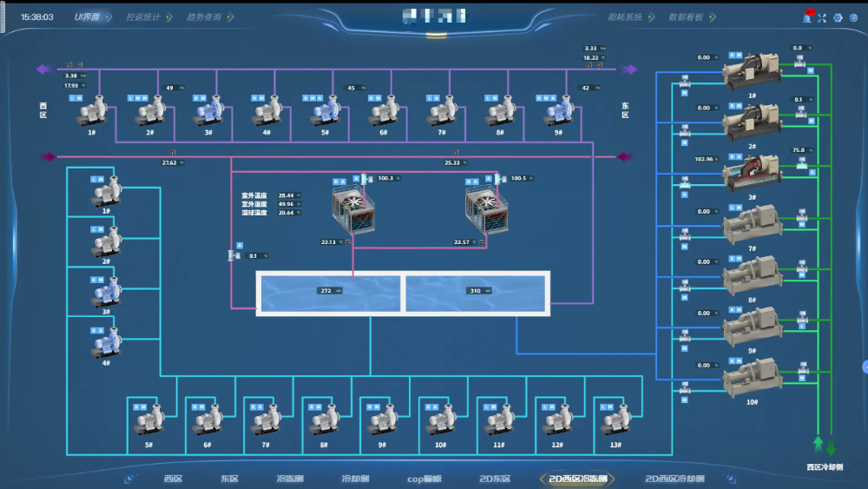Open the settings gear icon

pos(838,18)
